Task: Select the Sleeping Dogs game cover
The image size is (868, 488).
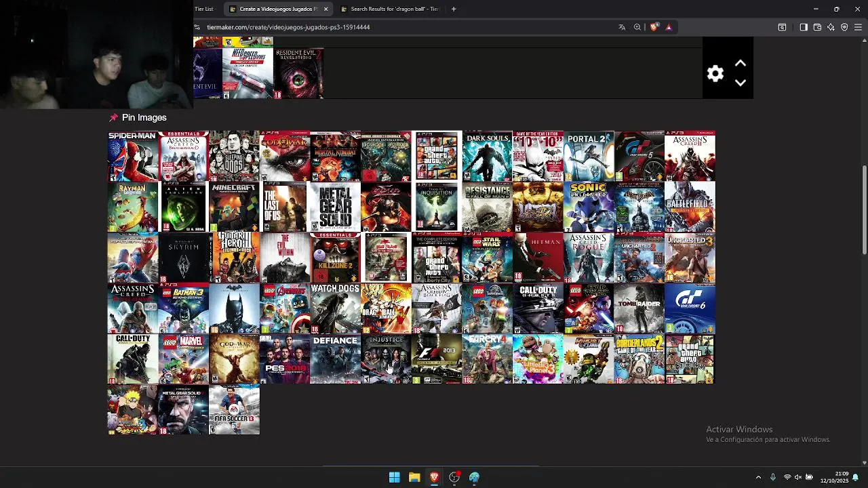Action: click(x=234, y=156)
